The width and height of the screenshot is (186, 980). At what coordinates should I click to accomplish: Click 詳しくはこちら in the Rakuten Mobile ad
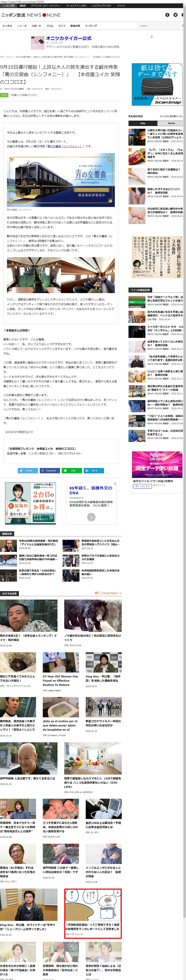(142, 486)
